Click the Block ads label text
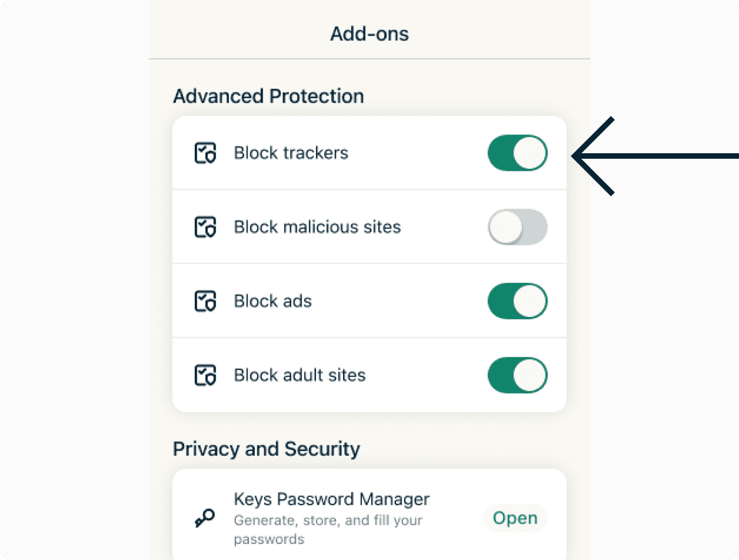 tap(273, 301)
